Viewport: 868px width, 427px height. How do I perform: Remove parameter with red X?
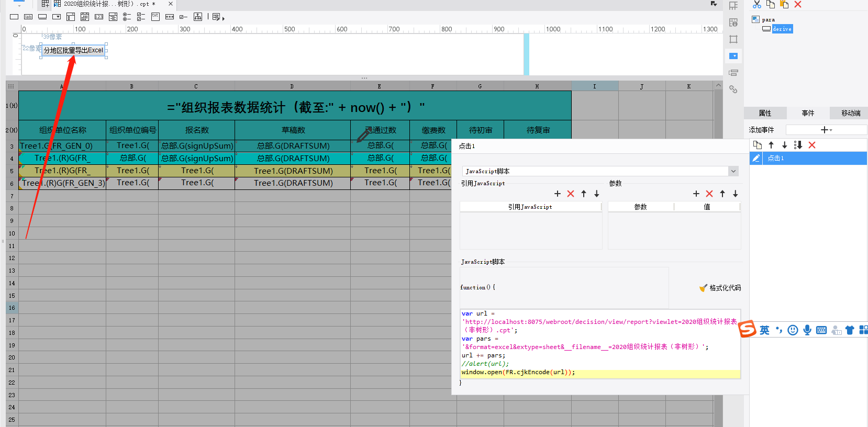click(x=709, y=194)
